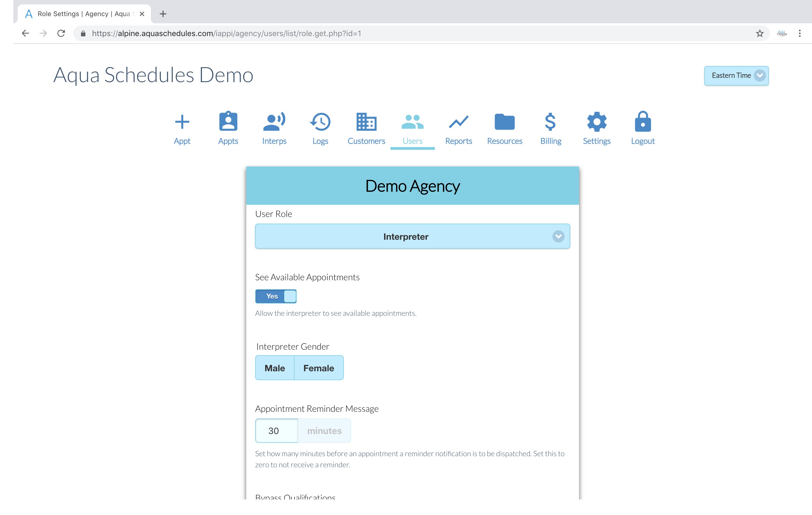Click the Logout padlock icon

point(643,121)
